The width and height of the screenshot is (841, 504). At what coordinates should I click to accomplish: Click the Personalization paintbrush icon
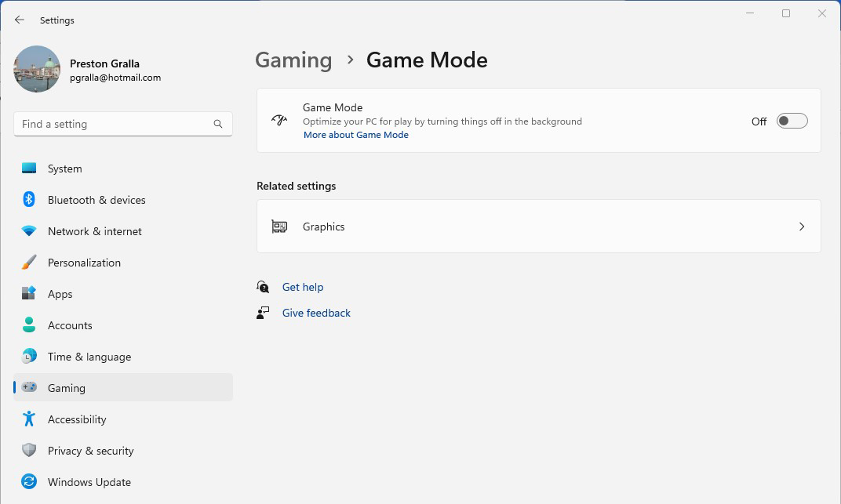coord(29,263)
